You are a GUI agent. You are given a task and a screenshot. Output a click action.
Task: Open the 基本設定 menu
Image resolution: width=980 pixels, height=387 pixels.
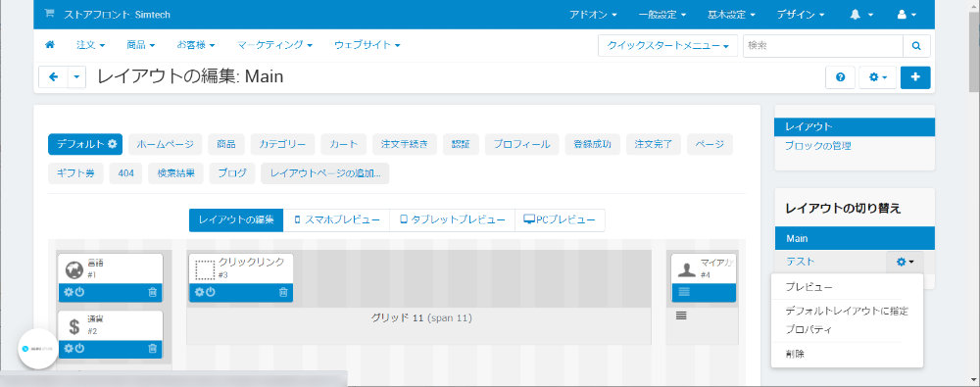pyautogui.click(x=731, y=15)
